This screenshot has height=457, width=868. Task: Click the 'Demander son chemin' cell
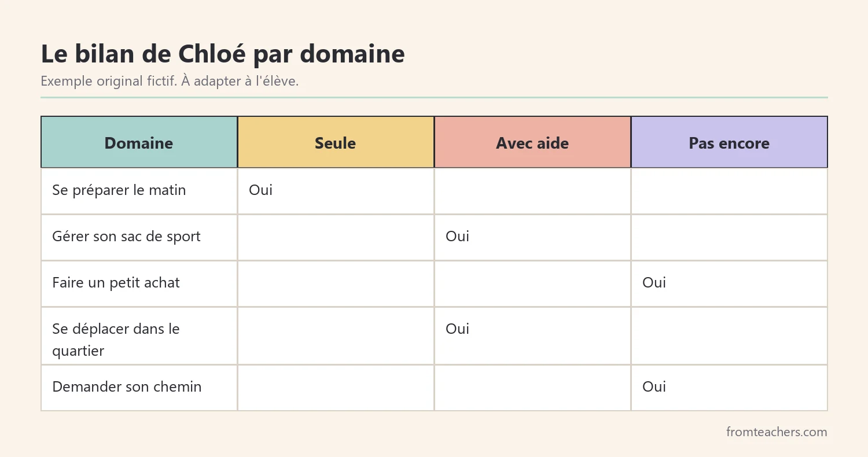point(139,388)
